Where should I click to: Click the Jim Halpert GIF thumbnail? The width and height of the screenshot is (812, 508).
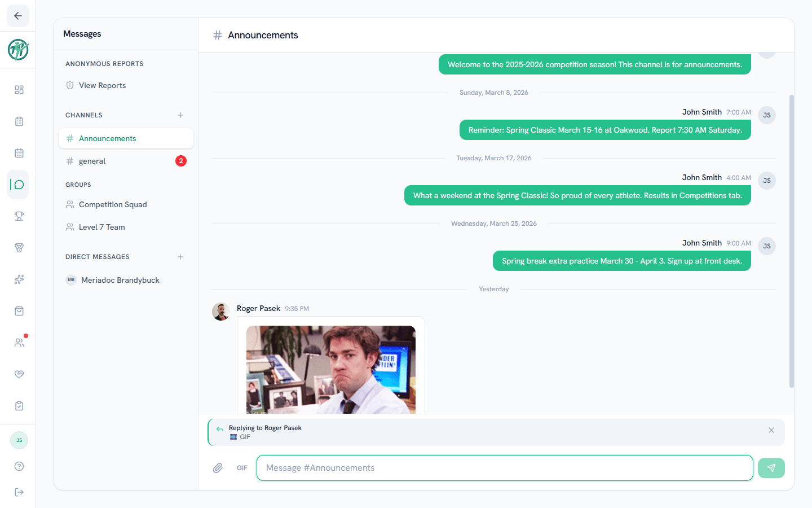331,370
